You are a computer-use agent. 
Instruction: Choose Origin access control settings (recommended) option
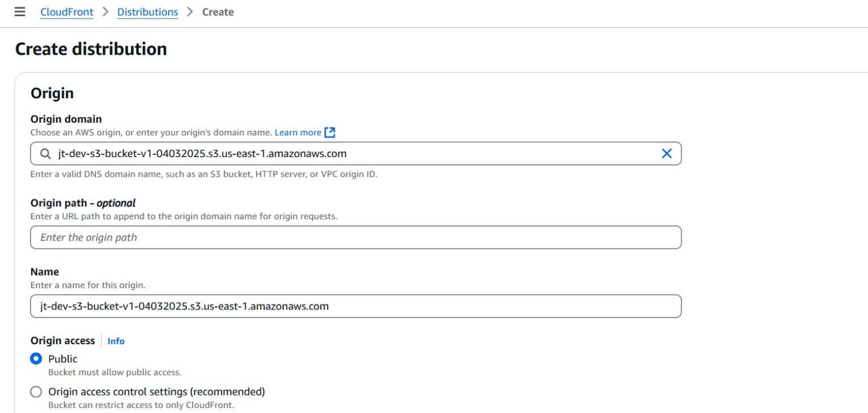[36, 392]
